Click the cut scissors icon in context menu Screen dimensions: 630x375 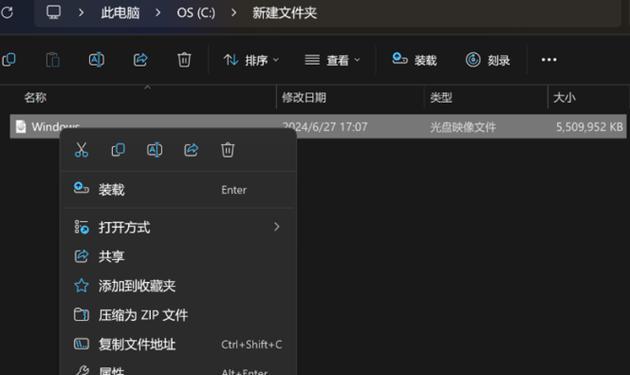(82, 150)
